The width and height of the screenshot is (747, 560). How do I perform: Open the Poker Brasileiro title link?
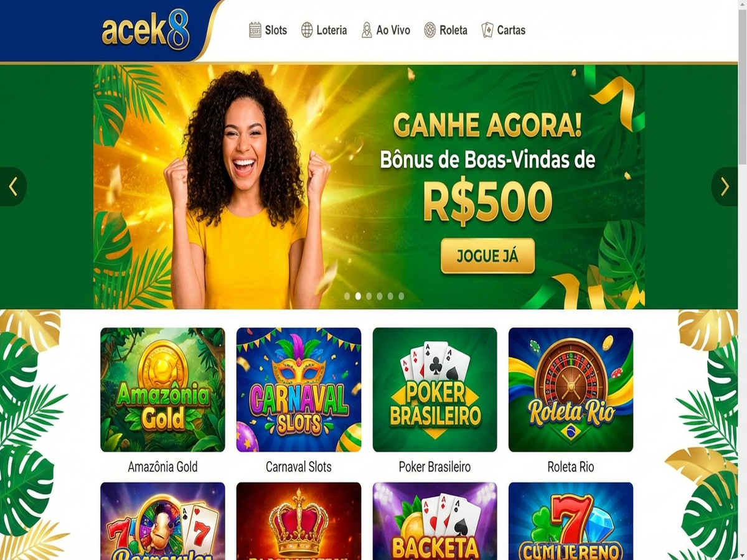pyautogui.click(x=435, y=467)
